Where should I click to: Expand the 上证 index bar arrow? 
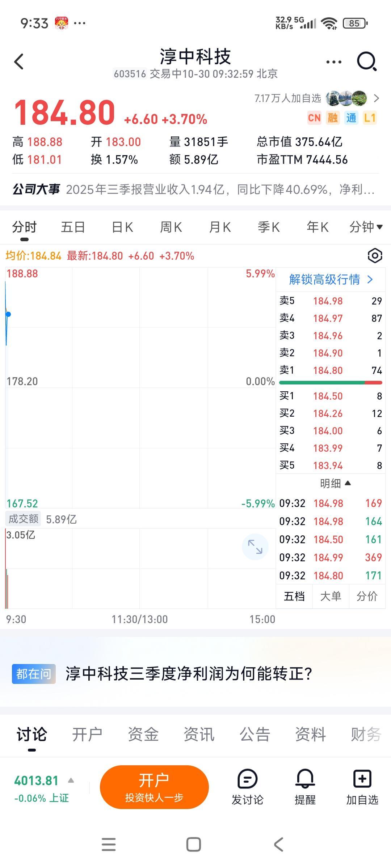pyautogui.click(x=71, y=780)
